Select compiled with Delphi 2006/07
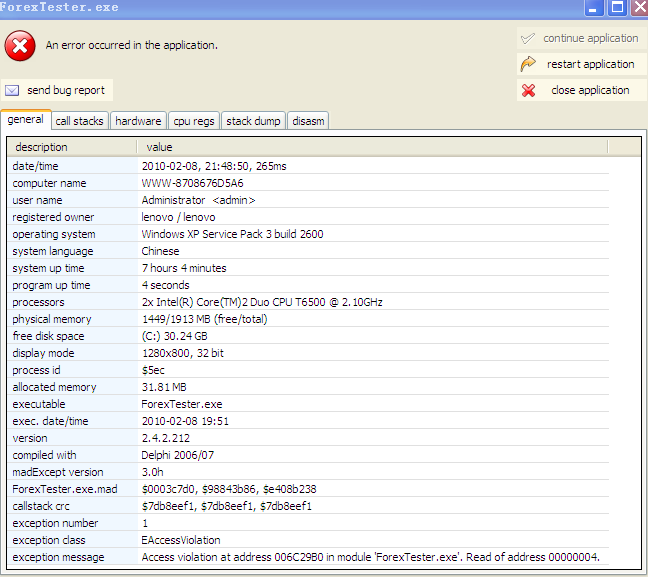 (178, 455)
